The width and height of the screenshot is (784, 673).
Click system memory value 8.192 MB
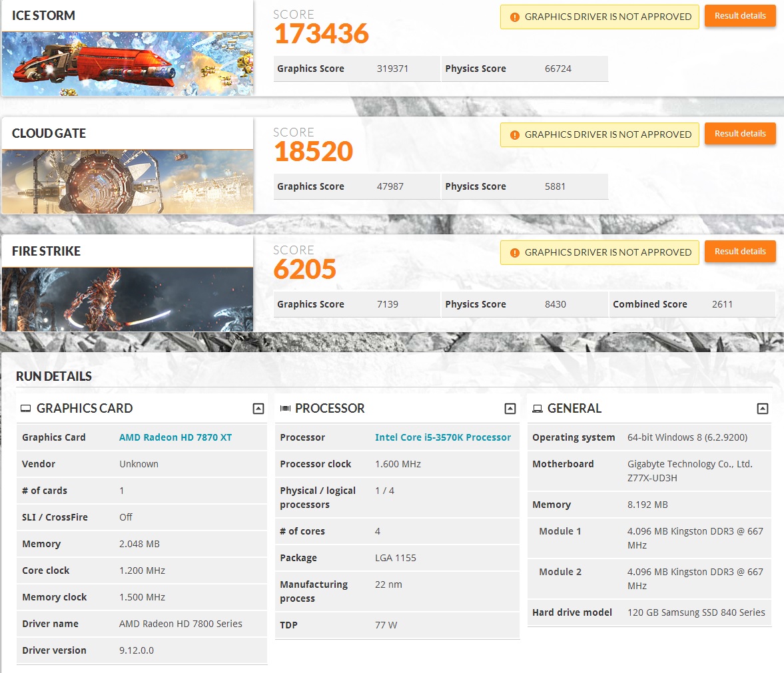click(x=647, y=505)
